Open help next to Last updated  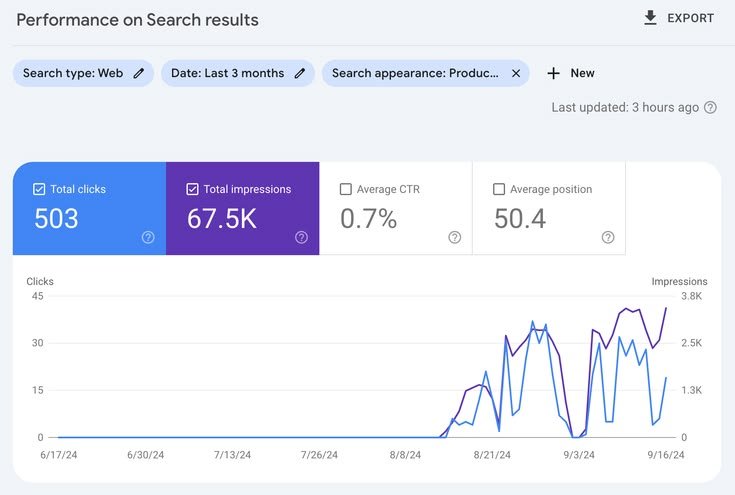(710, 107)
